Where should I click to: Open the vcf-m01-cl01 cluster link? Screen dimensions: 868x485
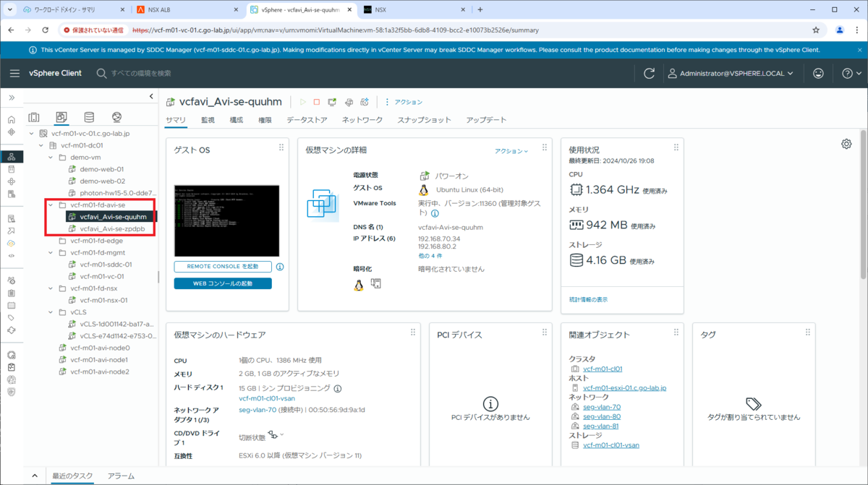coord(603,369)
